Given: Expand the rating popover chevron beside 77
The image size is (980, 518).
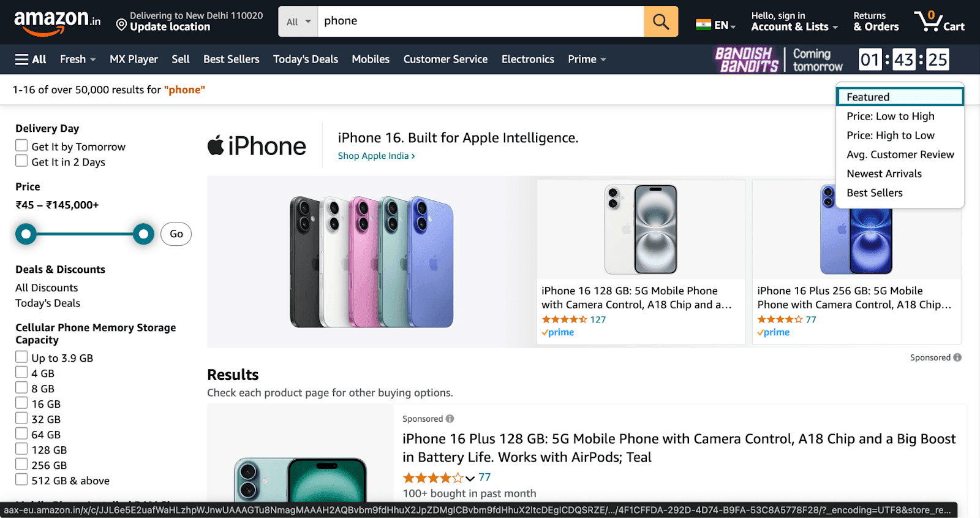Looking at the screenshot, I should point(470,478).
